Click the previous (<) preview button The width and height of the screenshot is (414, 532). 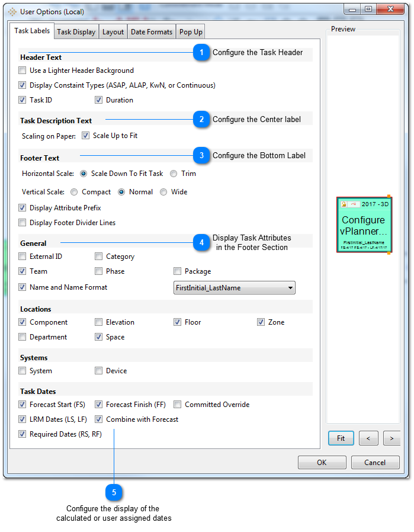click(x=368, y=438)
